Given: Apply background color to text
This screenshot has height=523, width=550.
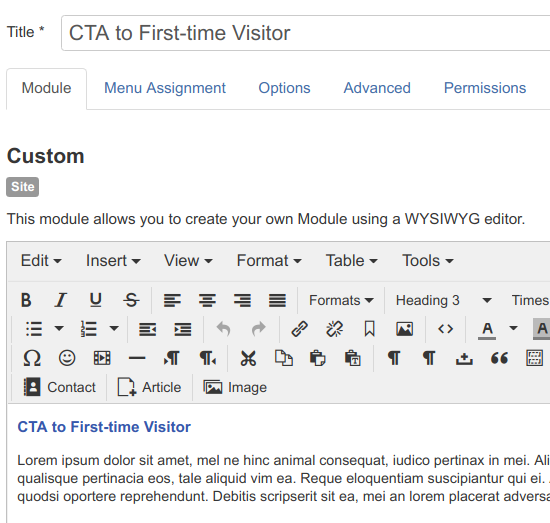Looking at the screenshot, I should coord(542,329).
